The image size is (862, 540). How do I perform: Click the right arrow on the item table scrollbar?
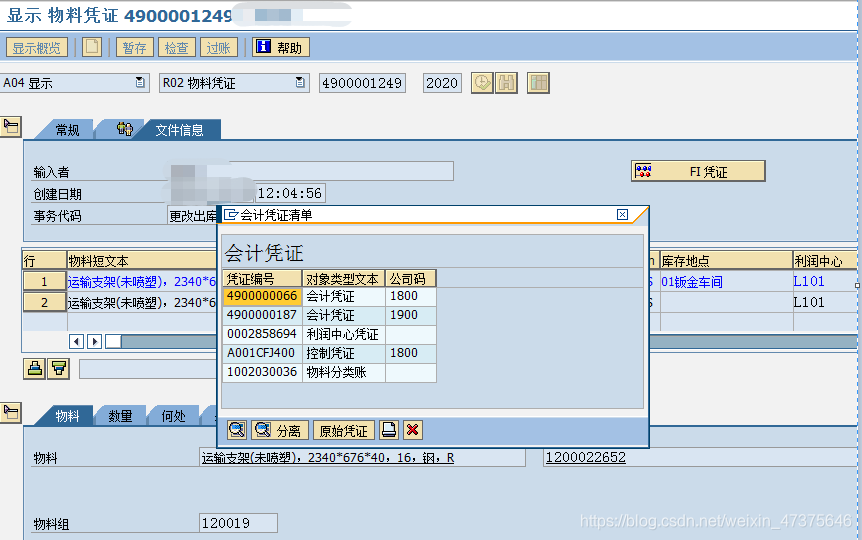[x=95, y=341]
